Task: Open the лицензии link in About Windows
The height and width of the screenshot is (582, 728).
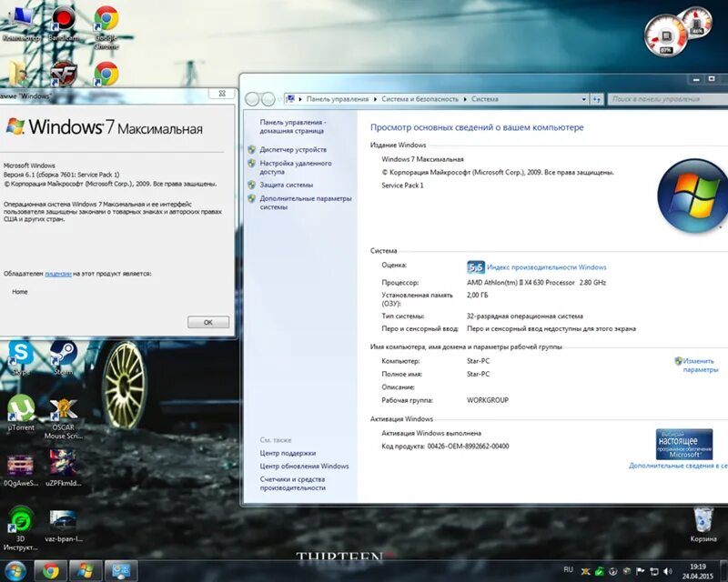Action: [x=58, y=274]
